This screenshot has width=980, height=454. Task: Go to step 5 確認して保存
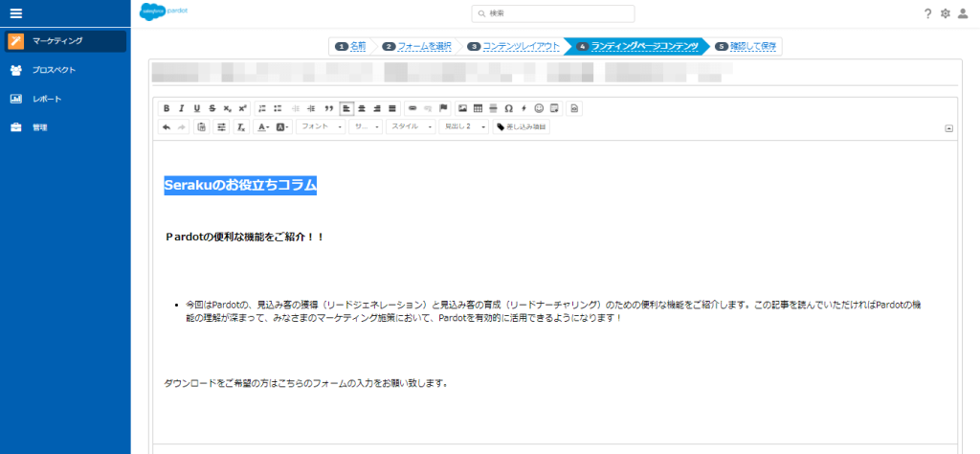[x=752, y=46]
